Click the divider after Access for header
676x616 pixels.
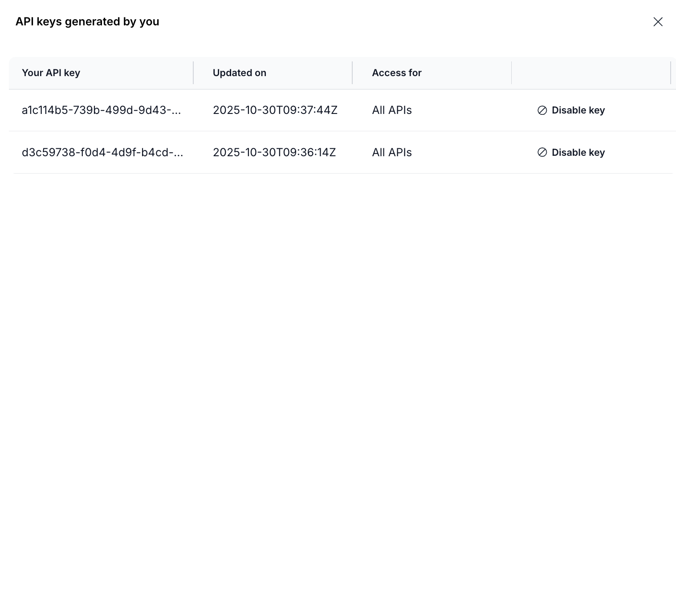pos(511,73)
